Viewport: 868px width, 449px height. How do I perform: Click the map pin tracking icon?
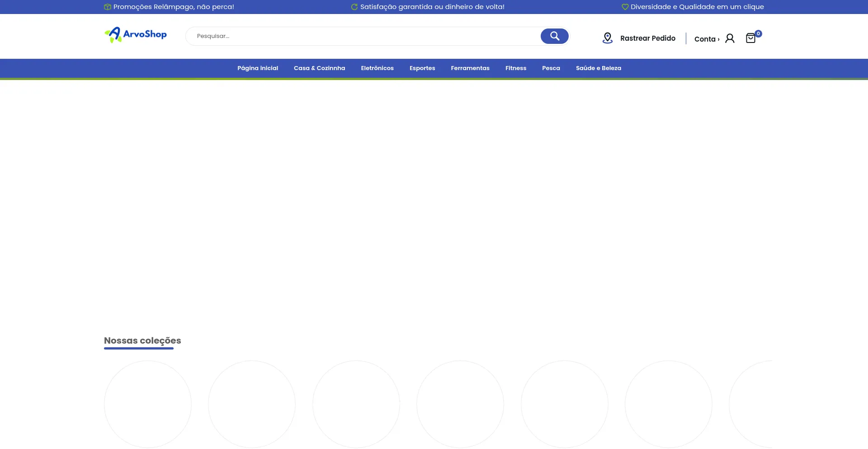click(607, 38)
